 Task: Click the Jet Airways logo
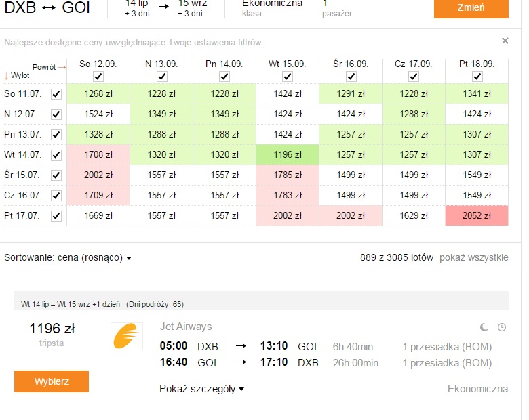pyautogui.click(x=127, y=336)
